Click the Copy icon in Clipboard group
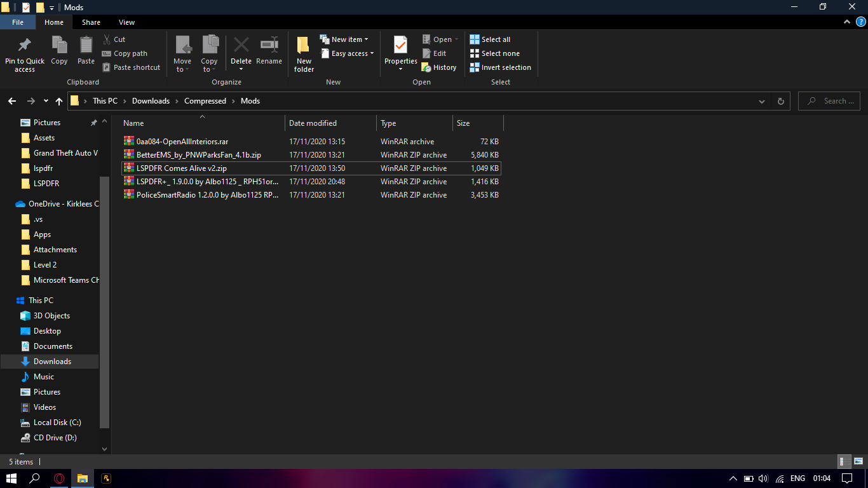 tap(59, 46)
